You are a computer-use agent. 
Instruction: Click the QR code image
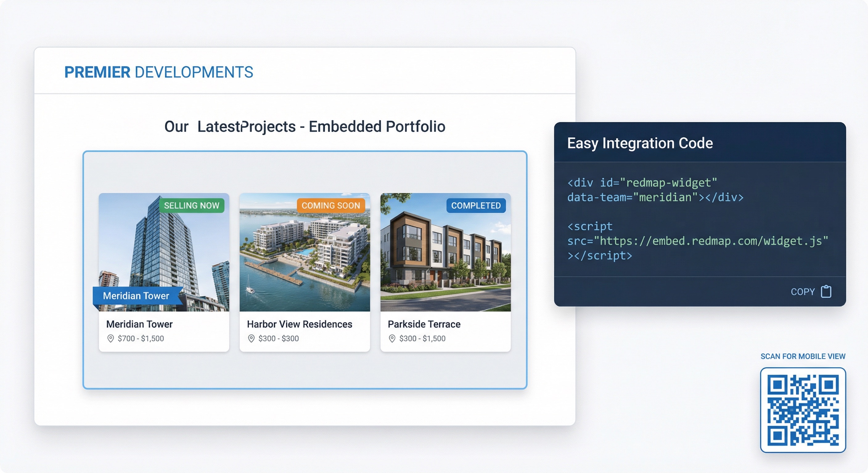click(x=803, y=410)
